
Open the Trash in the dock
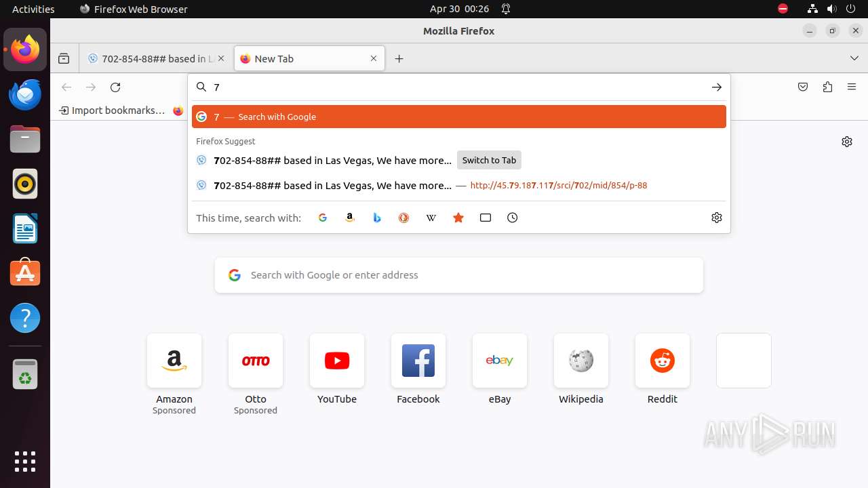click(x=25, y=374)
